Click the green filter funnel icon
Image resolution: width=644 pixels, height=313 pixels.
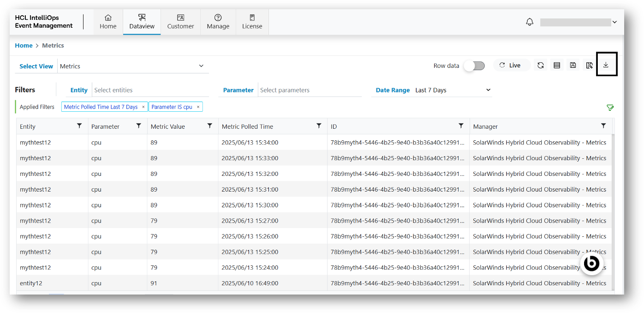(x=610, y=108)
